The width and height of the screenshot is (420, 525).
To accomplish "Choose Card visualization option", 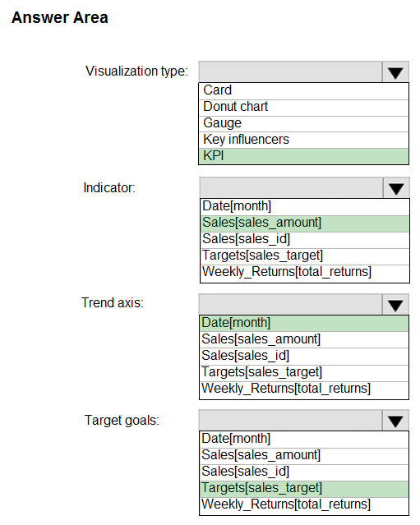I will click(303, 90).
